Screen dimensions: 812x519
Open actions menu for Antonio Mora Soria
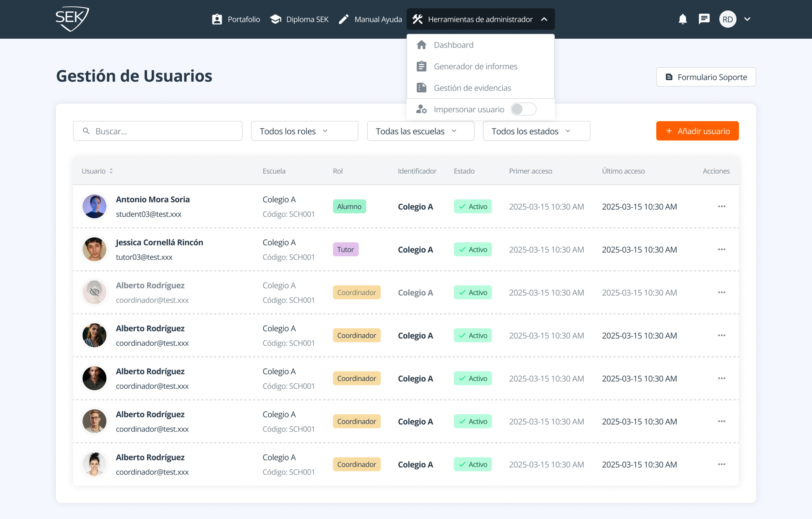click(x=721, y=207)
